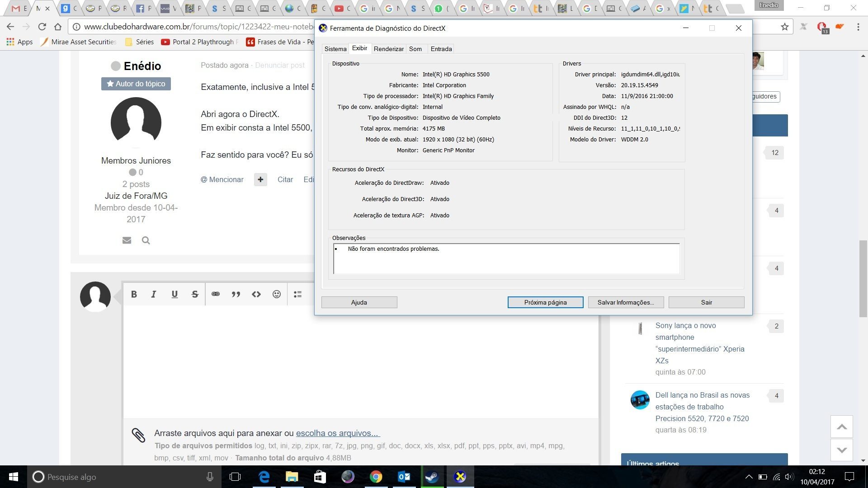Insert a bulleted list in the editor

coord(297,294)
